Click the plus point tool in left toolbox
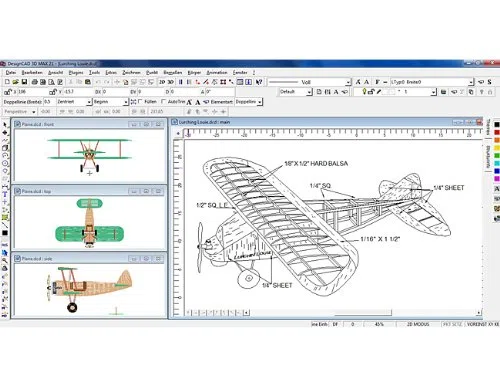The width and height of the screenshot is (500, 385). pyautogui.click(x=5, y=202)
